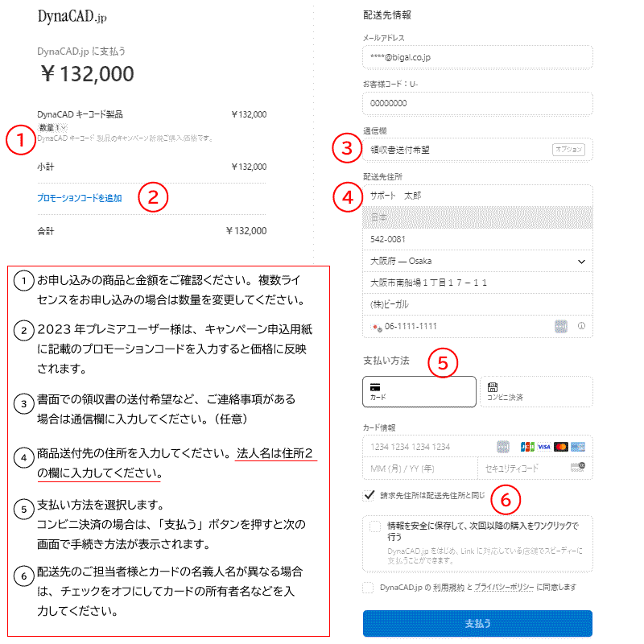Click the JCB card brand icon
The image size is (644, 644).
527,447
